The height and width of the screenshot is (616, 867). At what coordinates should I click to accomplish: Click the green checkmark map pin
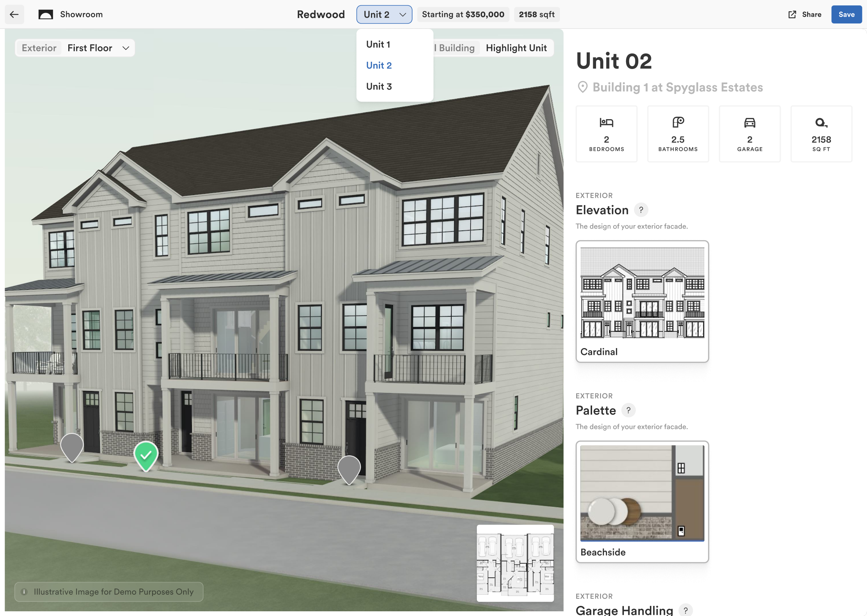(146, 454)
